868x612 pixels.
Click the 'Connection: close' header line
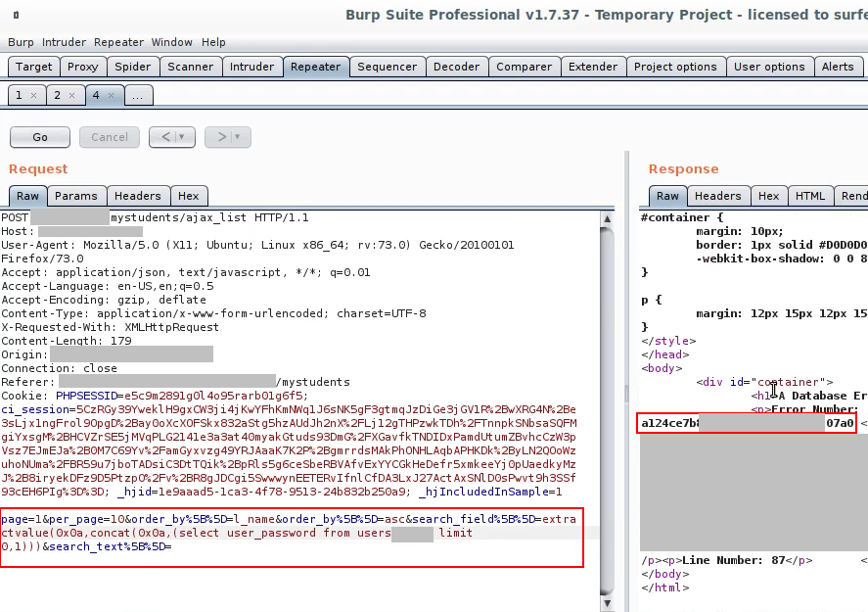pos(60,368)
